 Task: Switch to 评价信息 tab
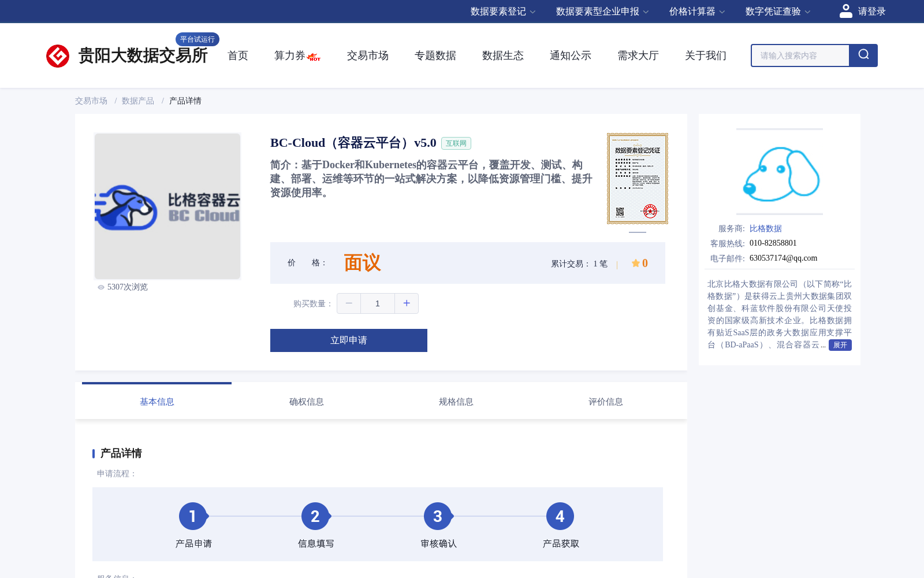605,402
